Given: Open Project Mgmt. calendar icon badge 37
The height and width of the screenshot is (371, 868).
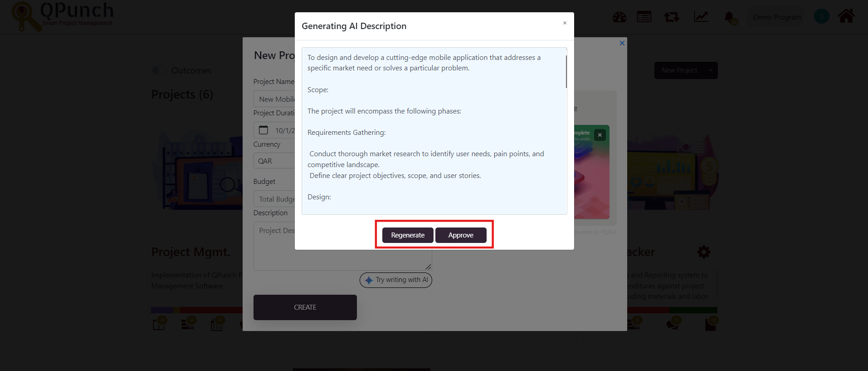Looking at the screenshot, I should (x=218, y=323).
